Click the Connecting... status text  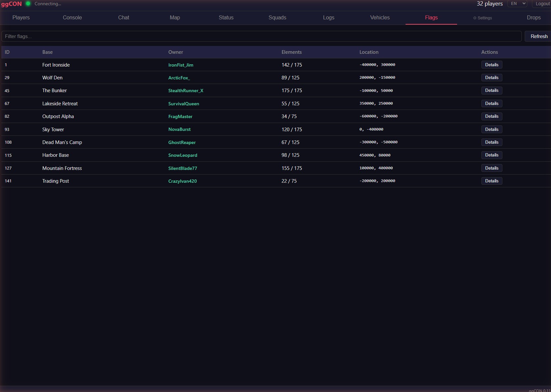click(48, 4)
